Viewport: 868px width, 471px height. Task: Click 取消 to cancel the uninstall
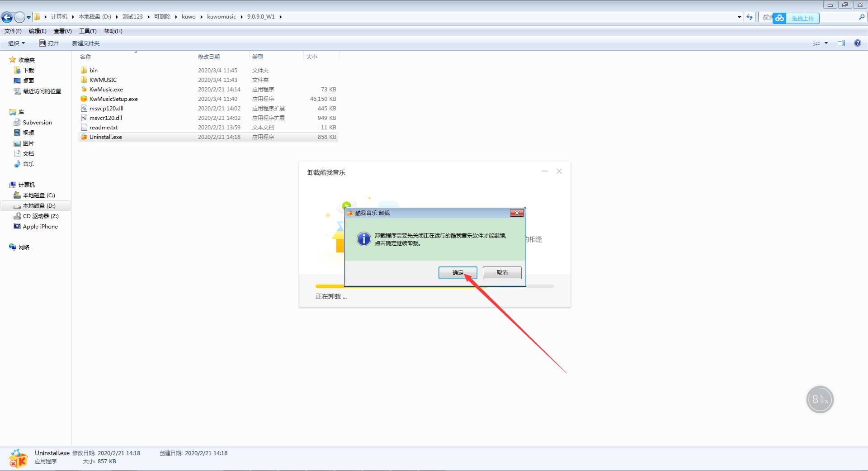502,272
